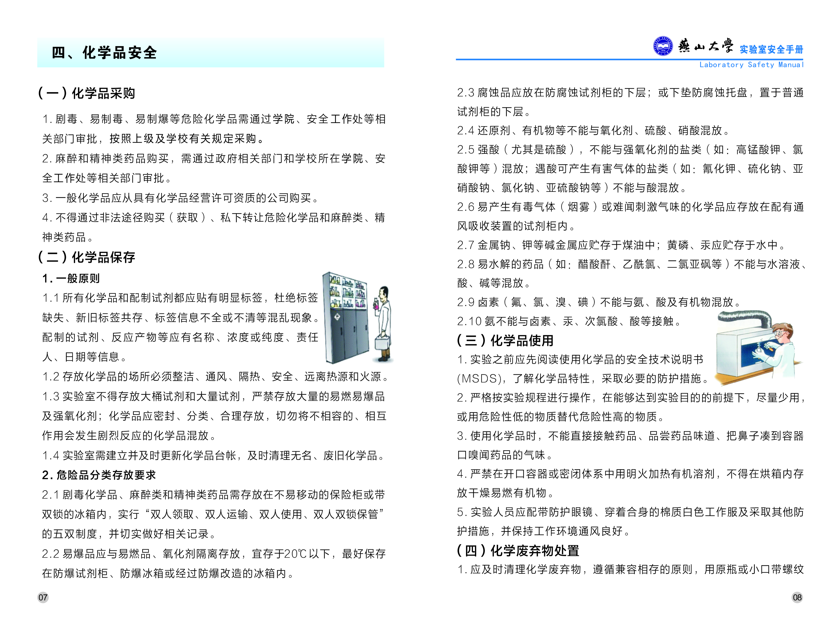Viewport: 840px width, 634px height.
Task: Click subheading 1.一般原则
Action: point(71,278)
